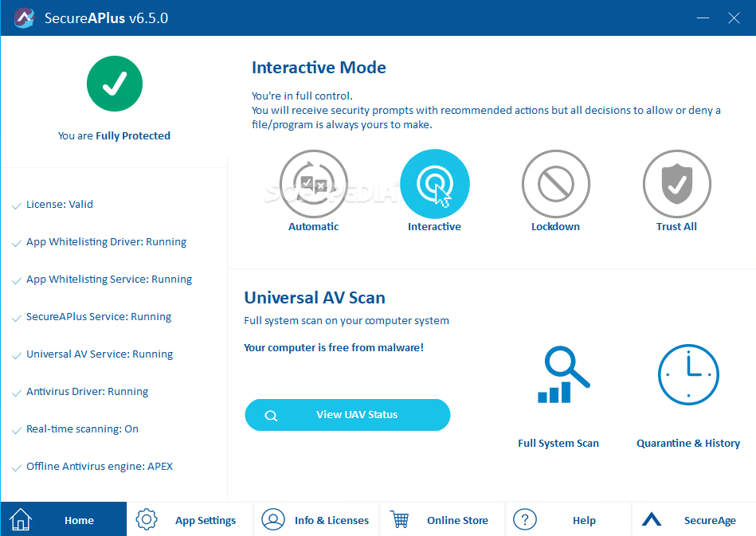The width and height of the screenshot is (756, 536).
Task: Open Quarantine & History clock icon
Action: pyautogui.click(x=688, y=374)
